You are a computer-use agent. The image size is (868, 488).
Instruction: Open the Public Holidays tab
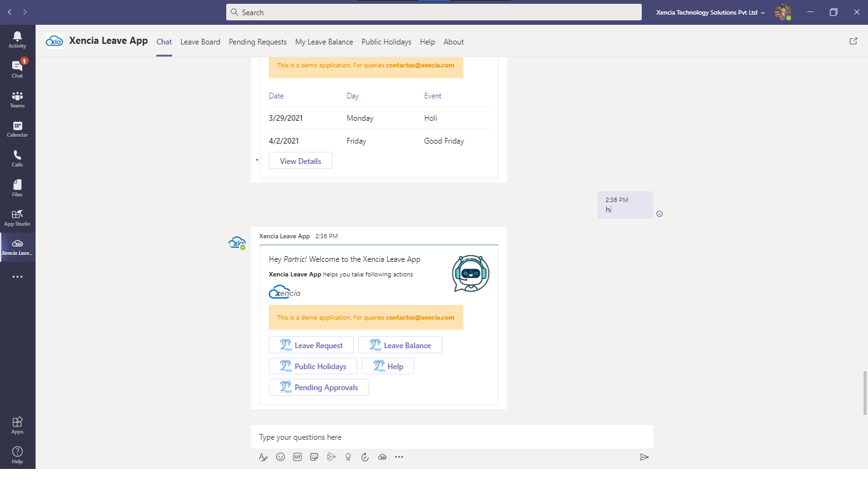386,42
